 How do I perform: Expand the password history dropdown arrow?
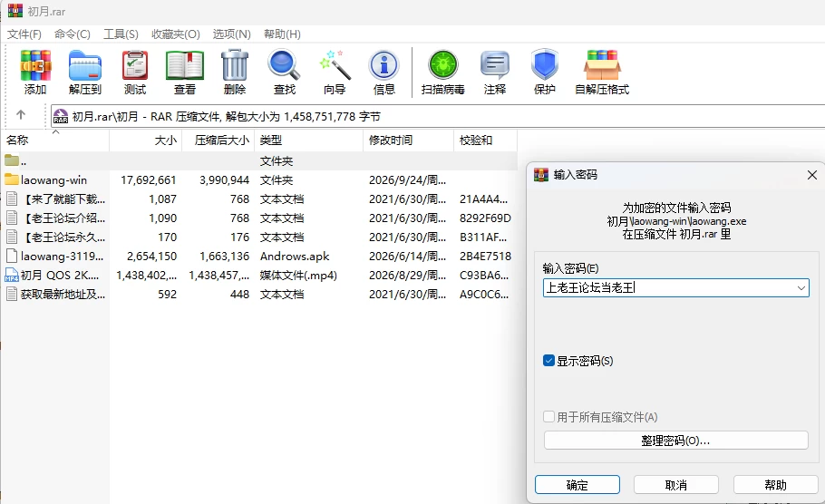click(801, 287)
